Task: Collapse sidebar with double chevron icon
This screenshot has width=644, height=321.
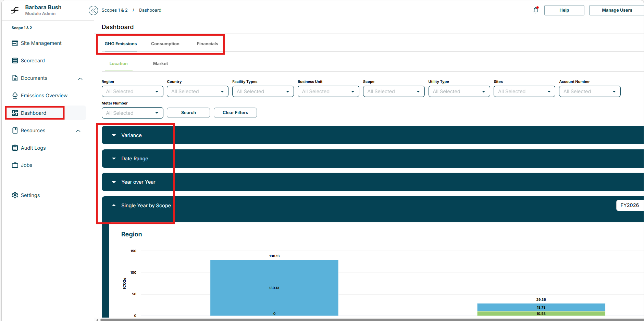Action: click(93, 11)
